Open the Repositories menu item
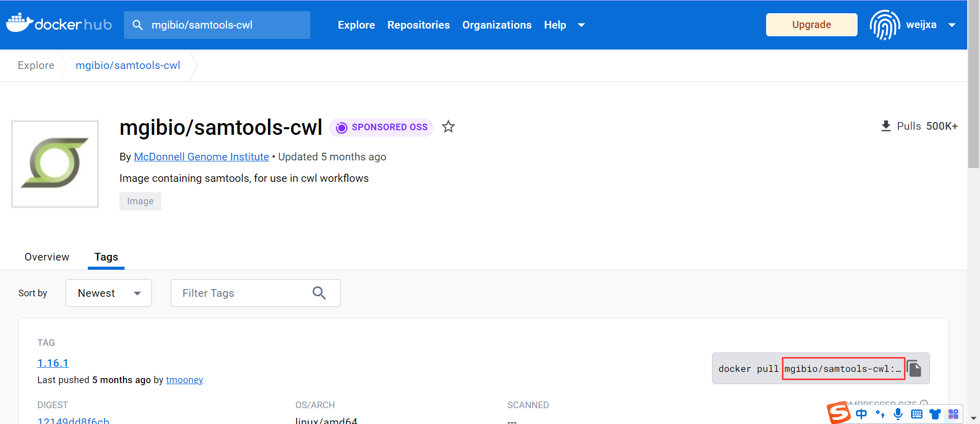Image resolution: width=980 pixels, height=424 pixels. pyautogui.click(x=418, y=25)
